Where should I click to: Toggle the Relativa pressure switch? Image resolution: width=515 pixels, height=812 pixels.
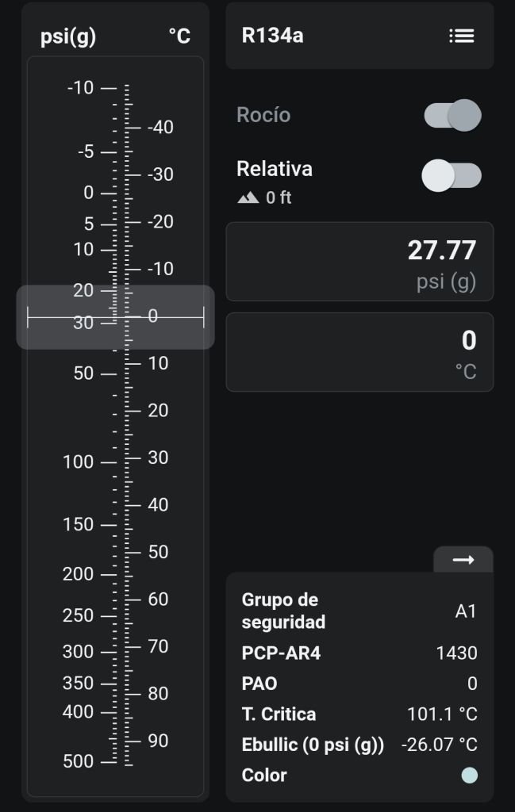[x=451, y=175]
